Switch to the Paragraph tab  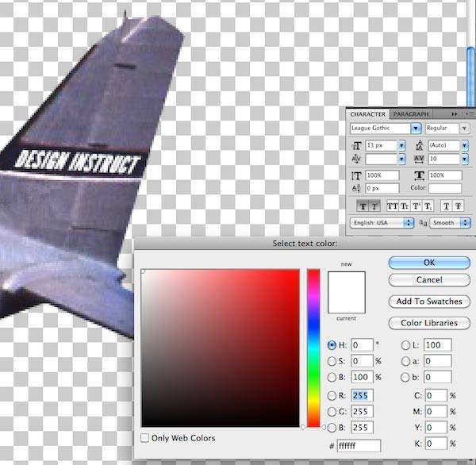(x=410, y=114)
